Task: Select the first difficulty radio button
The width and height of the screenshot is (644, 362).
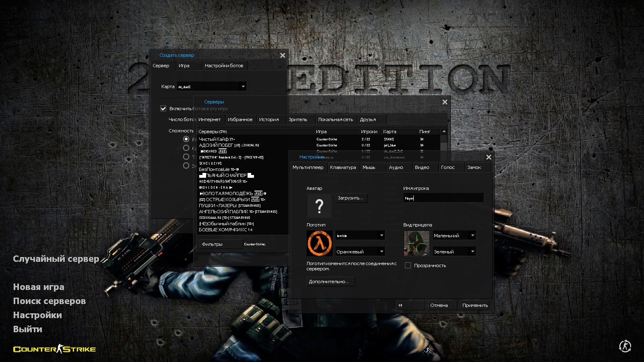Action: pyautogui.click(x=186, y=139)
